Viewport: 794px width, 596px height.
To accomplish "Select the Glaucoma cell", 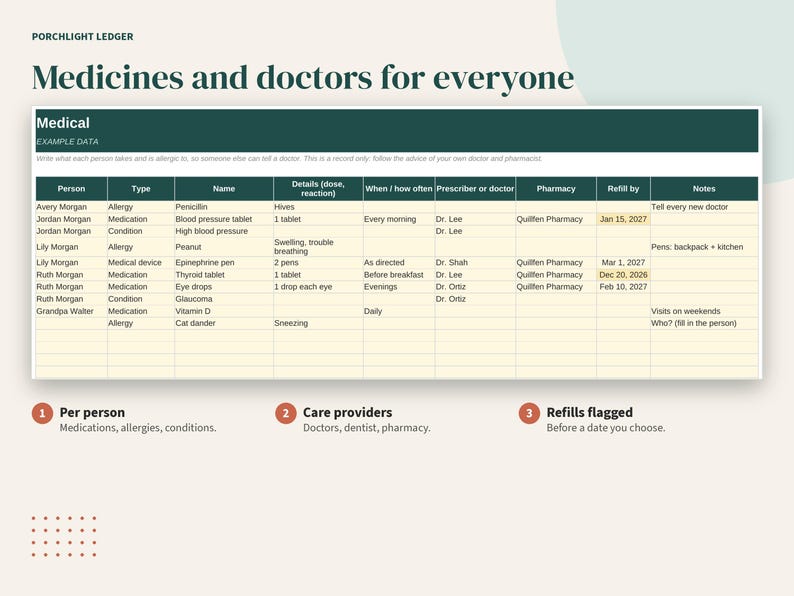I will pos(224,299).
